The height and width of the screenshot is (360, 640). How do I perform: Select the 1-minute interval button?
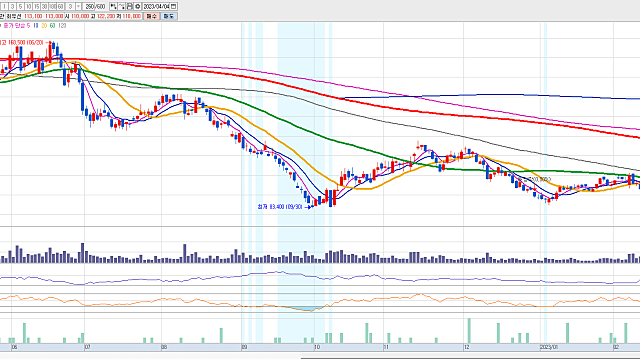click(4, 7)
